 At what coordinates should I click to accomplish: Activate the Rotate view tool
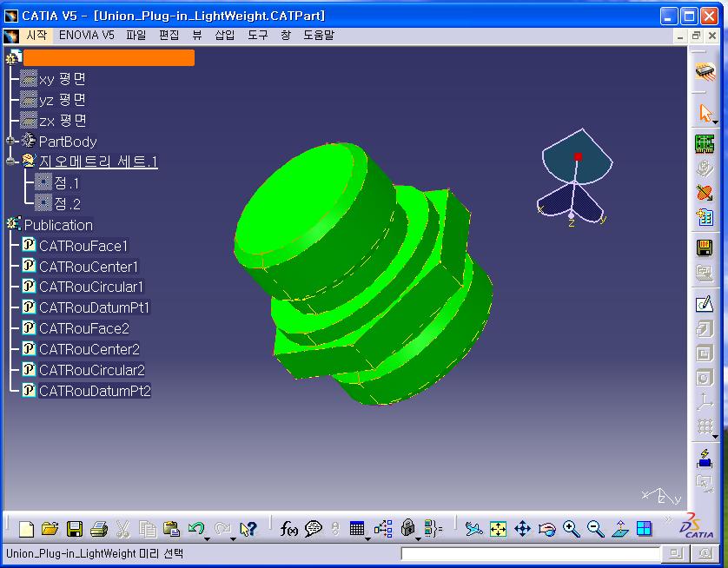[x=546, y=528]
